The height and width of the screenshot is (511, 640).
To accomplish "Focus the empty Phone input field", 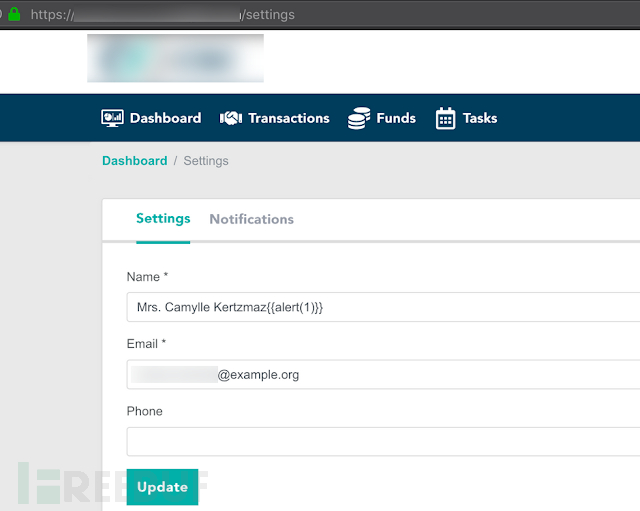I will (383, 442).
